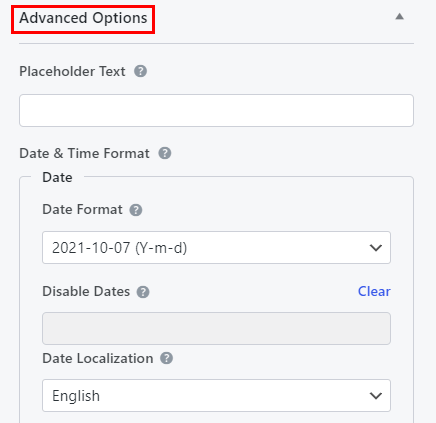The height and width of the screenshot is (423, 436).
Task: Click the Placeholder Text label
Action: click(x=72, y=71)
